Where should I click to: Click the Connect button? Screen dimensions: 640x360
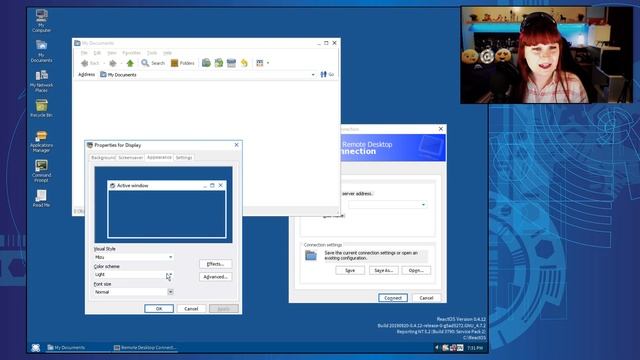[x=393, y=298]
